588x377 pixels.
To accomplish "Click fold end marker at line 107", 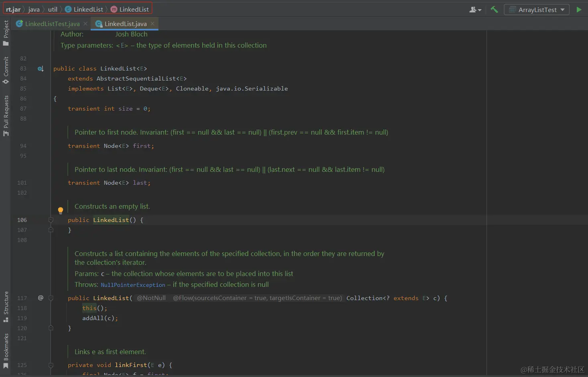I will pos(51,230).
